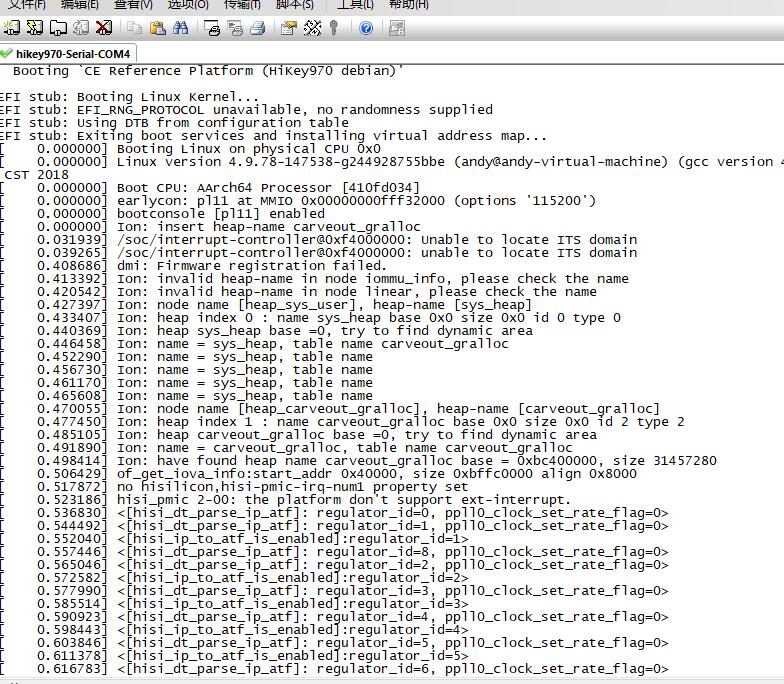Click the 'Boot CPU: AArch64 Processor' terminal line
Viewport: 784px width, 684px height.
coord(268,188)
